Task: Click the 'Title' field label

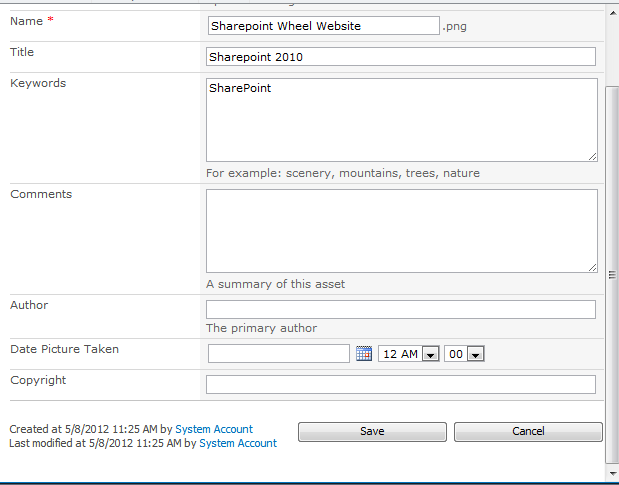Action: pyautogui.click(x=22, y=52)
